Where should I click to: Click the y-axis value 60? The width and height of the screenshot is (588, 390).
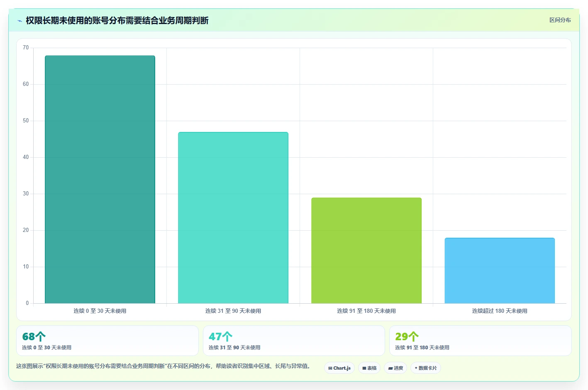click(x=26, y=84)
